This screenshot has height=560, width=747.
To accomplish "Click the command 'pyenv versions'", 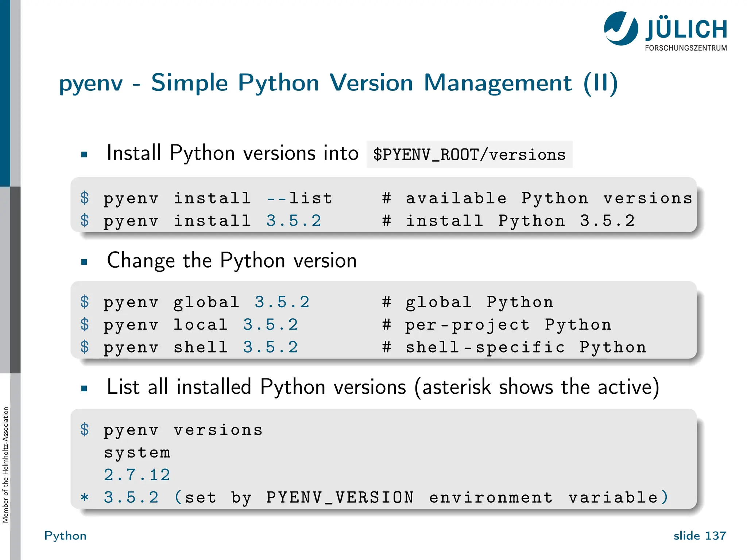I will coord(183,431).
